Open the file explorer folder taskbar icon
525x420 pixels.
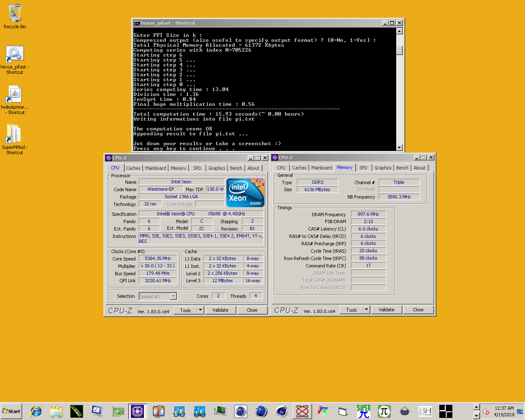[56, 411]
